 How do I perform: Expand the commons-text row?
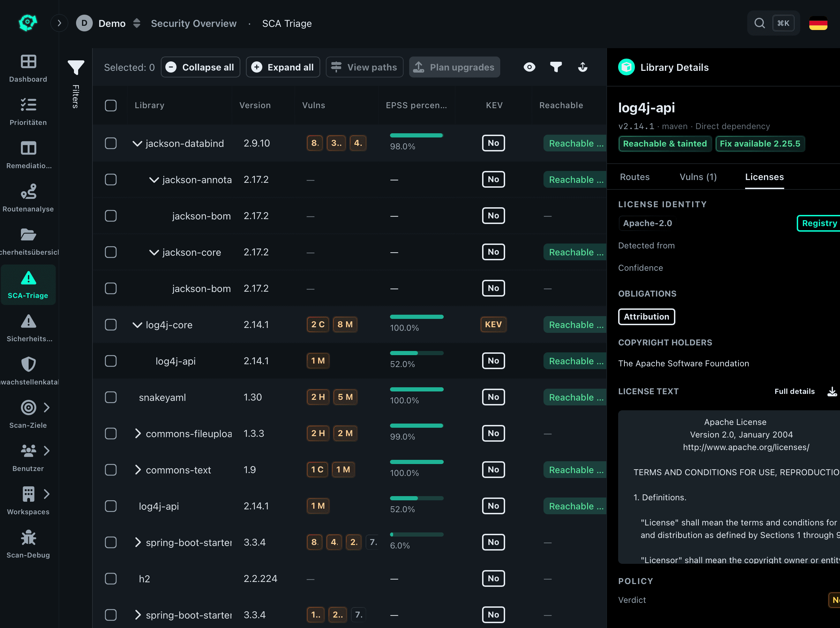[x=138, y=470]
